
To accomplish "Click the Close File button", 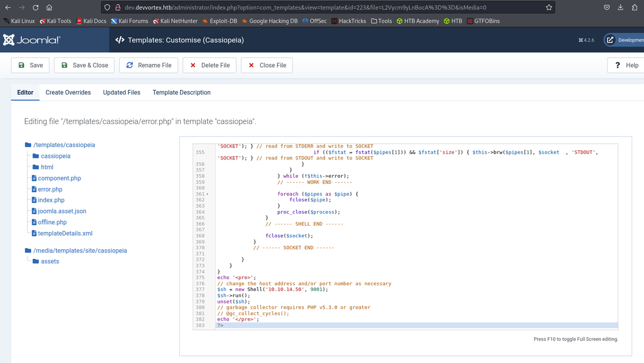I will coord(267,65).
